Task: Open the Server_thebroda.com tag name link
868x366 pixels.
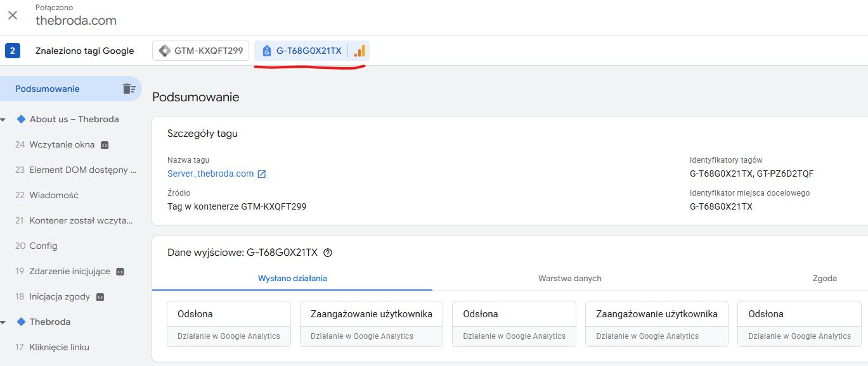Action: coord(211,174)
